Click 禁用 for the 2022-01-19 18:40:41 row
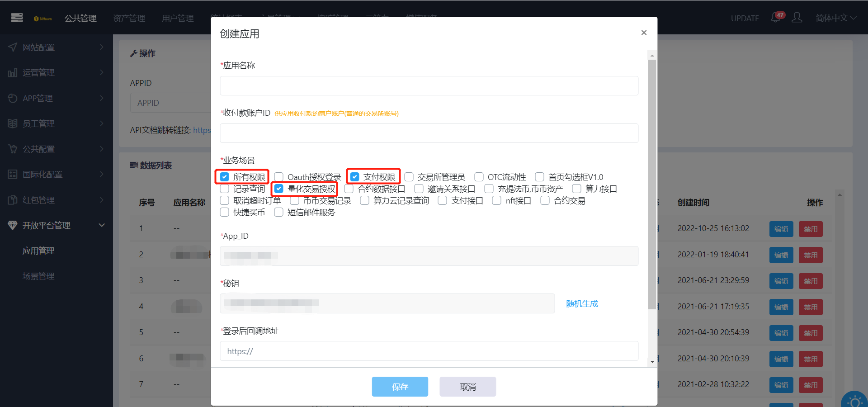The width and height of the screenshot is (868, 407). 811,255
